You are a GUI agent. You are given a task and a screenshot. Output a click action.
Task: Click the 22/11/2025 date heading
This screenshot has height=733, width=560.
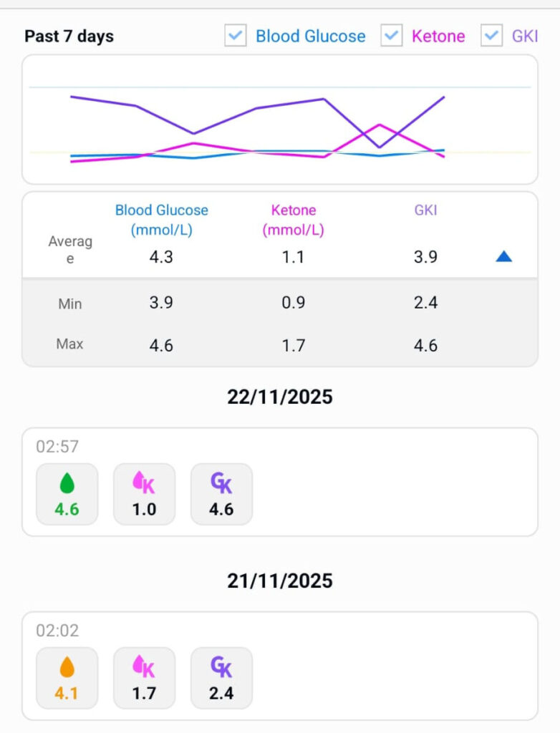pos(280,397)
